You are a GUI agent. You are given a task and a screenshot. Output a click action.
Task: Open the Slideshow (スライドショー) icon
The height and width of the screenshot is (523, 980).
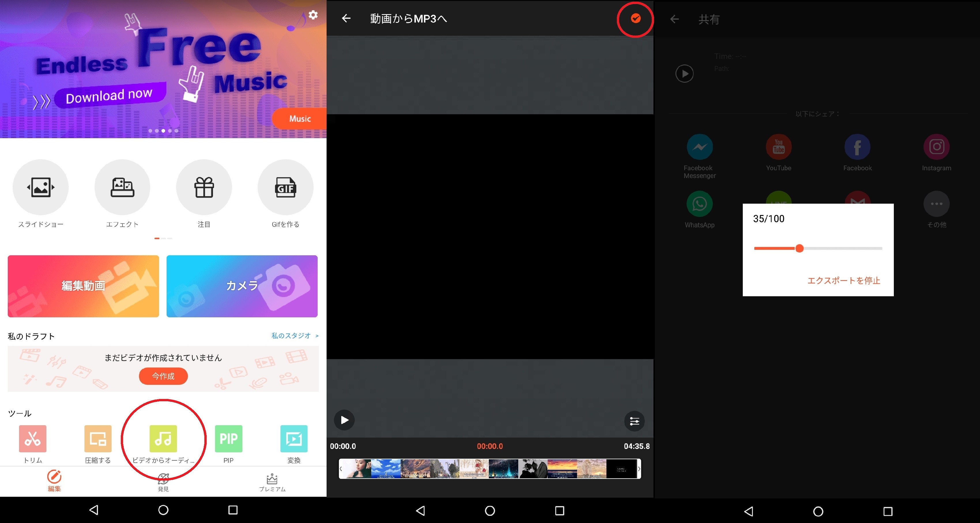[x=41, y=187]
